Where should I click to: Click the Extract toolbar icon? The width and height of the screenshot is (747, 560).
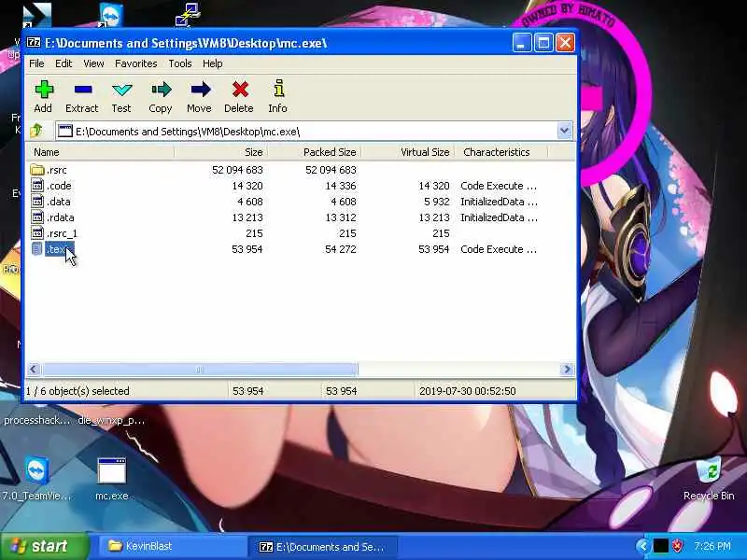coord(82,90)
